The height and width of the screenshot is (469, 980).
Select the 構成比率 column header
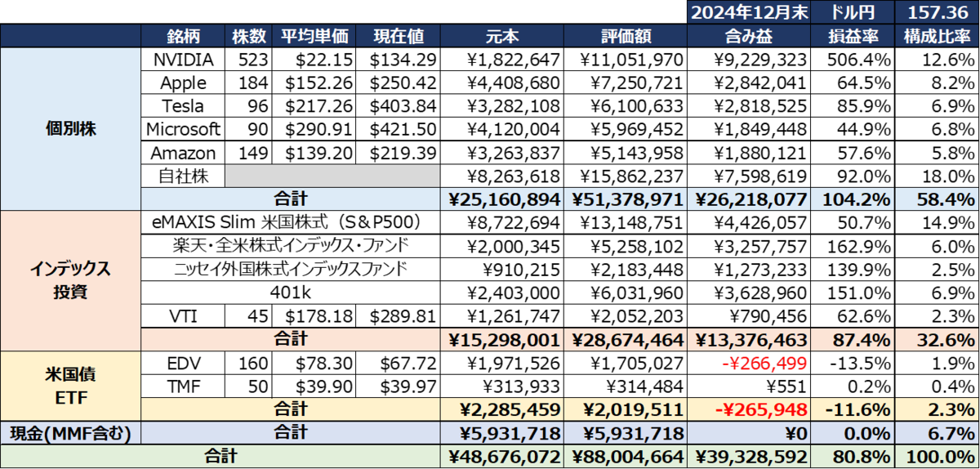(x=937, y=37)
